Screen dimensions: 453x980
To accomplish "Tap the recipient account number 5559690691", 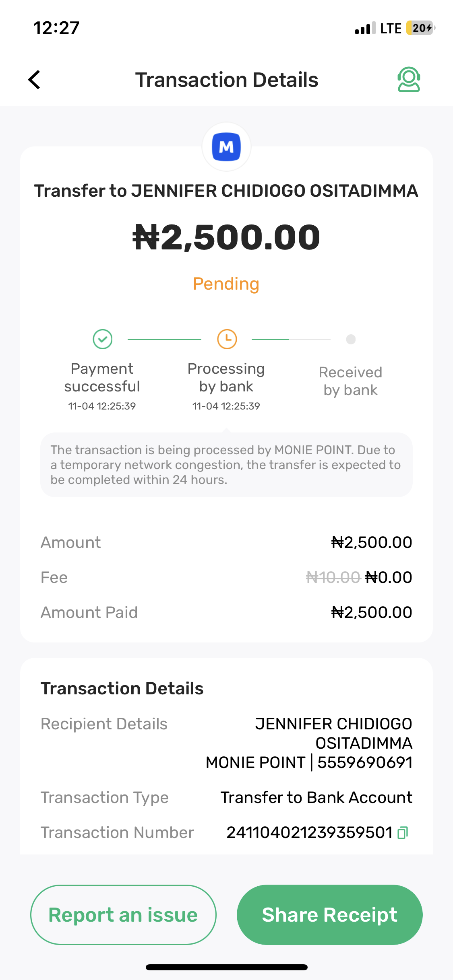I will (x=365, y=762).
